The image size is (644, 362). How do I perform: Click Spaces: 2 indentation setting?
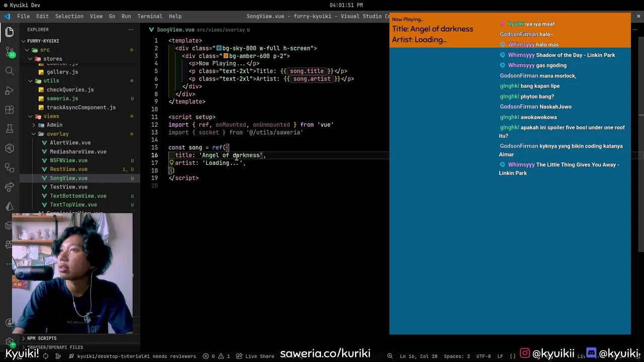coord(457,356)
